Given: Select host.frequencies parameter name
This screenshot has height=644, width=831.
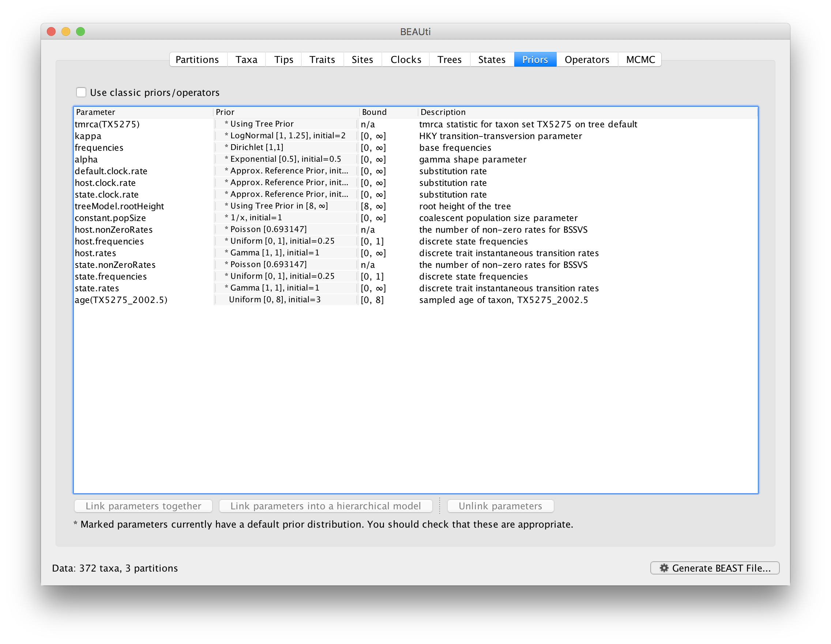Looking at the screenshot, I should click(109, 242).
